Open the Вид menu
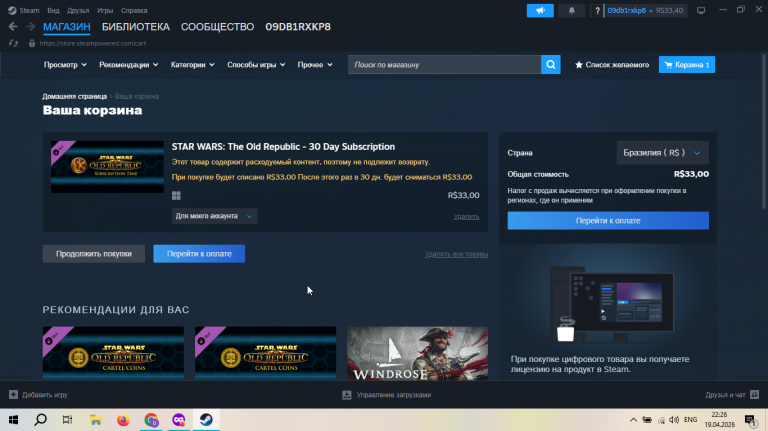Viewport: 768px width, 431px height. click(53, 10)
